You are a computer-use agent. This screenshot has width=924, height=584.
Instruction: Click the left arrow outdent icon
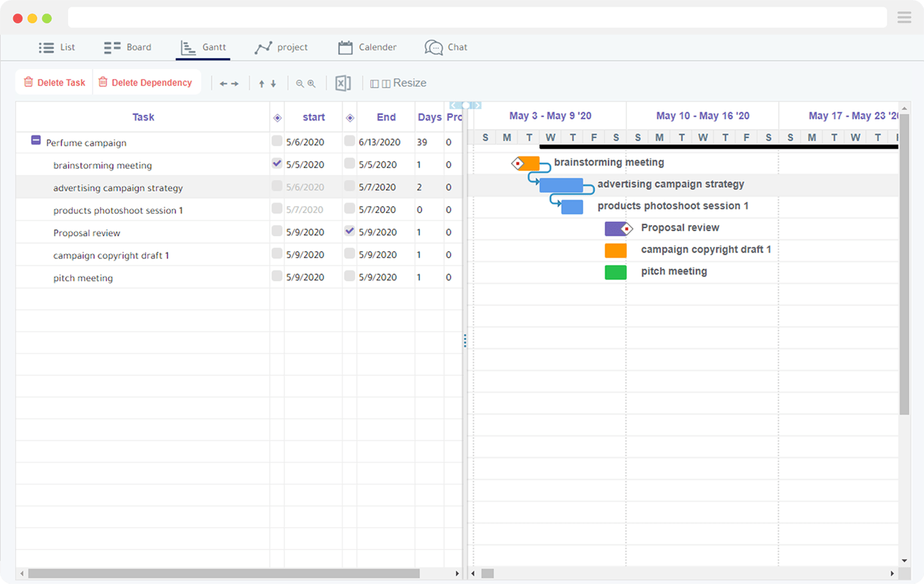tap(223, 83)
